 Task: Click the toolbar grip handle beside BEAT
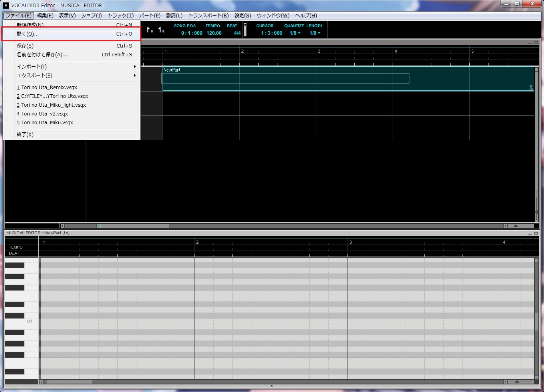point(245,30)
